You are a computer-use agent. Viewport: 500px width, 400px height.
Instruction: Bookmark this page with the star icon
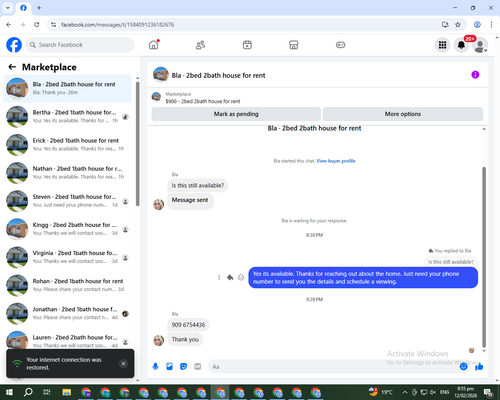click(458, 25)
